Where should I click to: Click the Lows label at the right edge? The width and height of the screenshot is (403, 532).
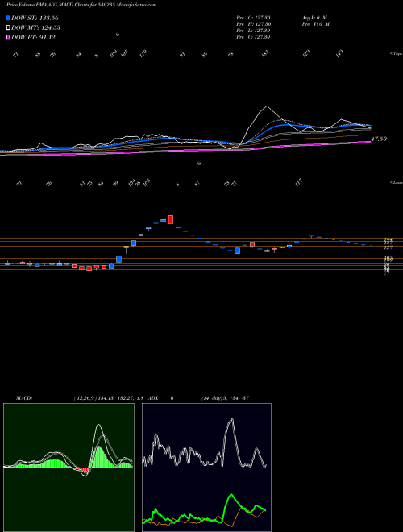point(397,182)
